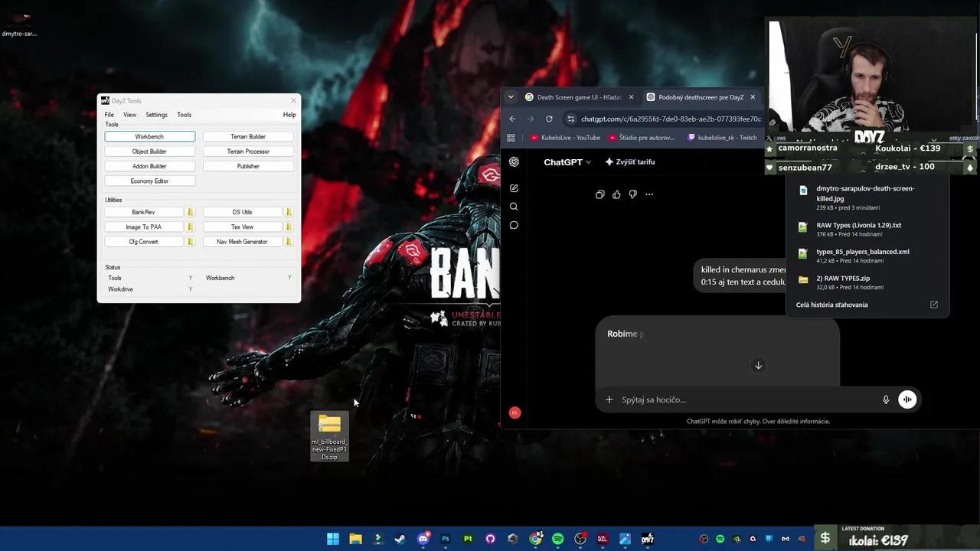Open kubelolive_sk - Twitch bookmark
980x551 pixels.
[722, 138]
